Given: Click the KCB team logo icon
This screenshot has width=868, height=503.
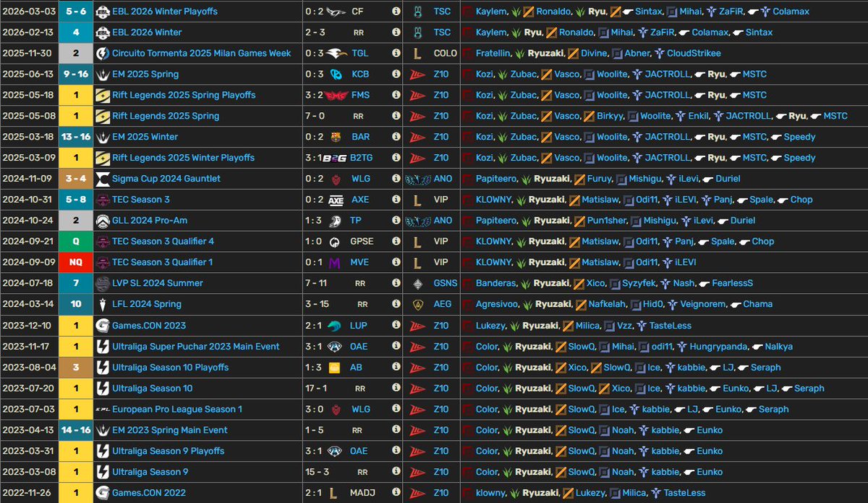Looking at the screenshot, I should [x=336, y=74].
